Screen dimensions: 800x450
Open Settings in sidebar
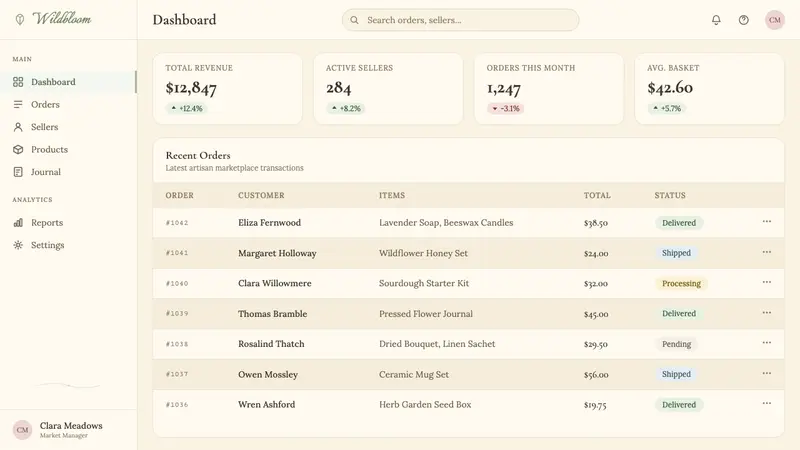pyautogui.click(x=68, y=245)
